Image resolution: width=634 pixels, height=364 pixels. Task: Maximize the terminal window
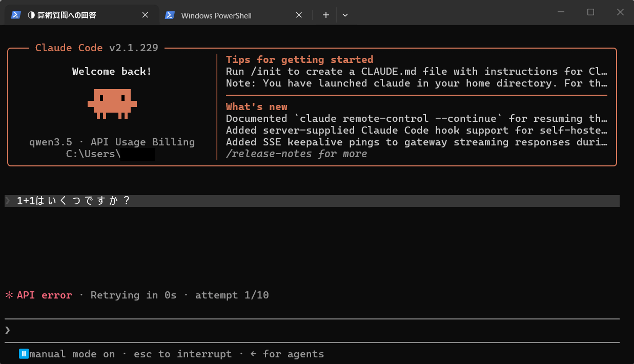click(x=590, y=12)
